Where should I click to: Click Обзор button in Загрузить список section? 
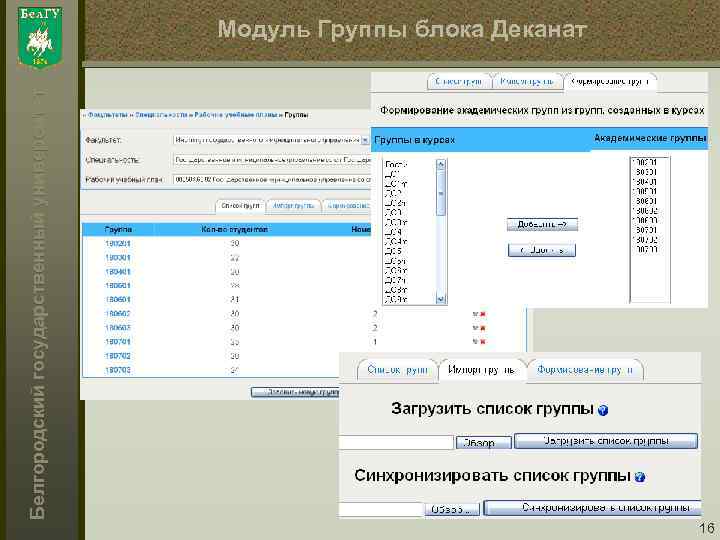click(x=484, y=443)
